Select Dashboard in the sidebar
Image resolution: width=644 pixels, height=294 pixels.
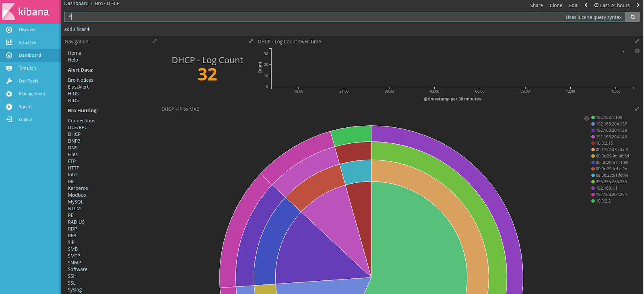click(30, 55)
